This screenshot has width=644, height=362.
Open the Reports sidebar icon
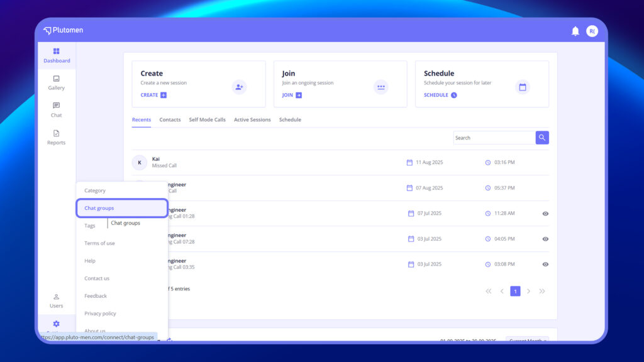click(56, 133)
